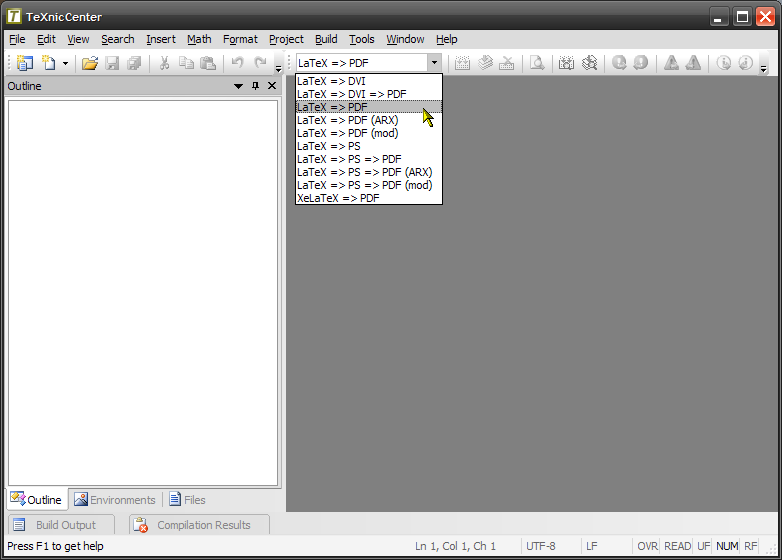782x560 pixels.
Task: Open the Outline panel menu arrow
Action: 238,86
